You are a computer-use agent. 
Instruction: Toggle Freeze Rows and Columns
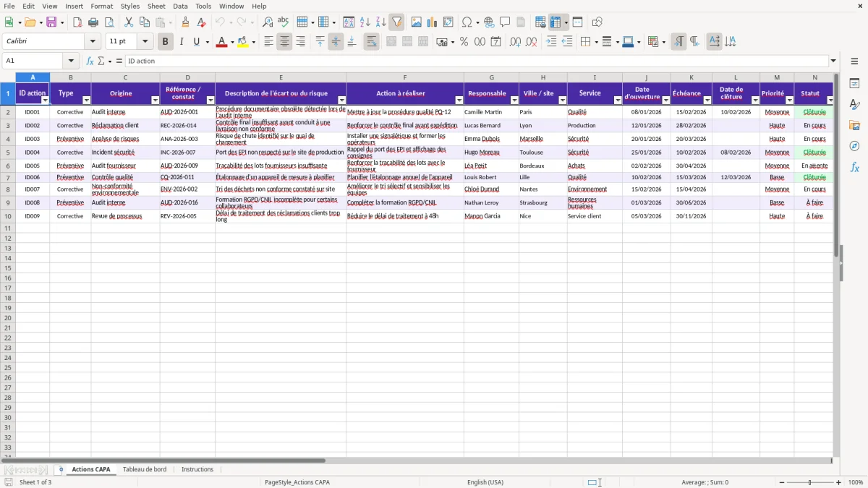click(x=556, y=22)
